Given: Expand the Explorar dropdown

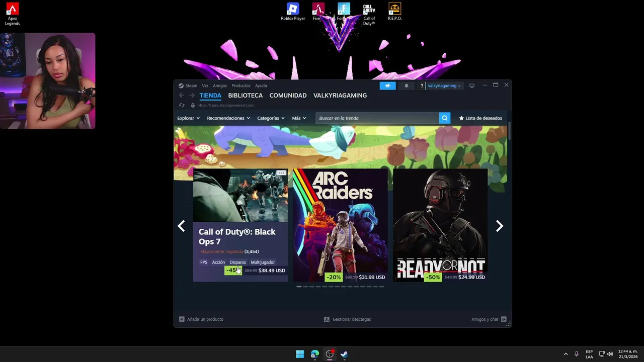Looking at the screenshot, I should pos(188,118).
